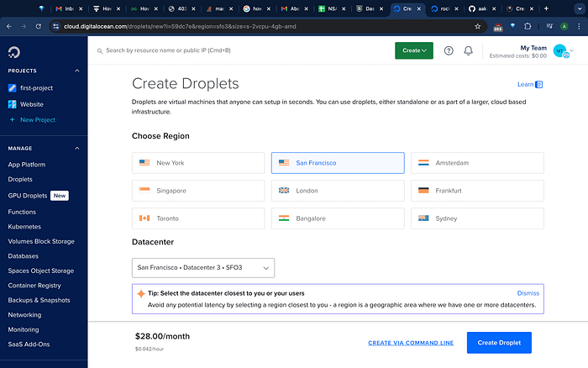Close the current DigitalOcean tab
Image resolution: width=588 pixels, height=368 pixels.
point(419,8)
